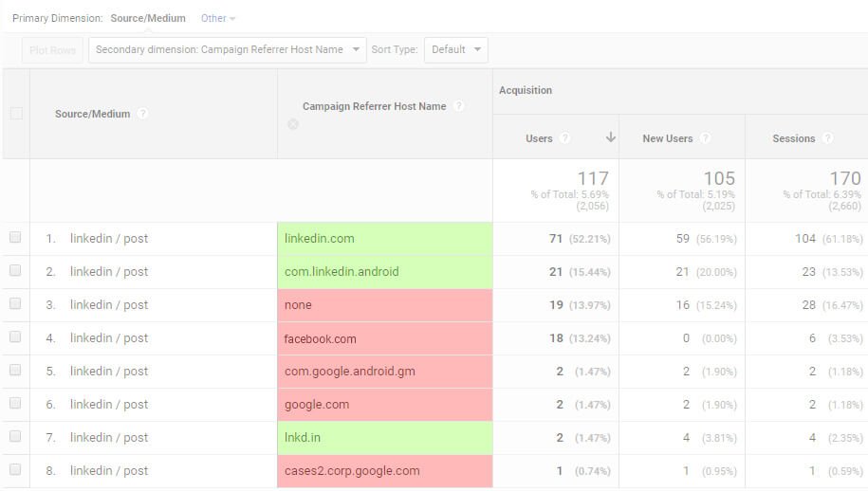The width and height of the screenshot is (868, 491).
Task: Open linkedin / post link in row 2
Action: pyautogui.click(x=109, y=271)
